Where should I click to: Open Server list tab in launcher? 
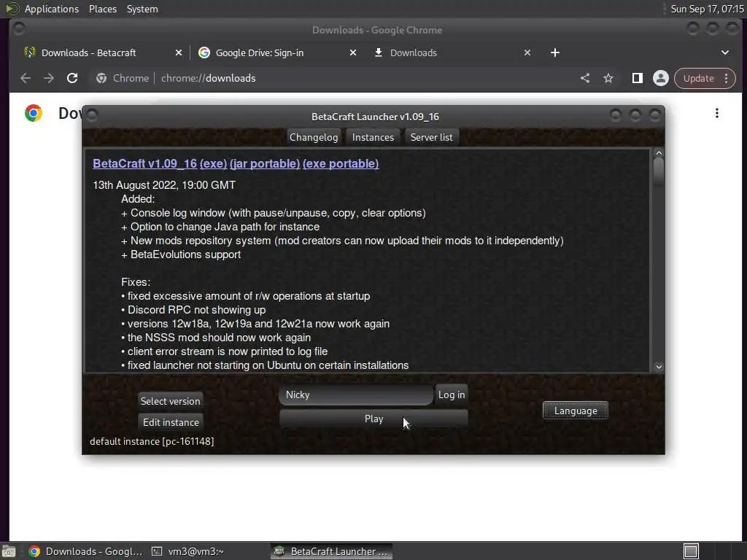click(x=432, y=137)
